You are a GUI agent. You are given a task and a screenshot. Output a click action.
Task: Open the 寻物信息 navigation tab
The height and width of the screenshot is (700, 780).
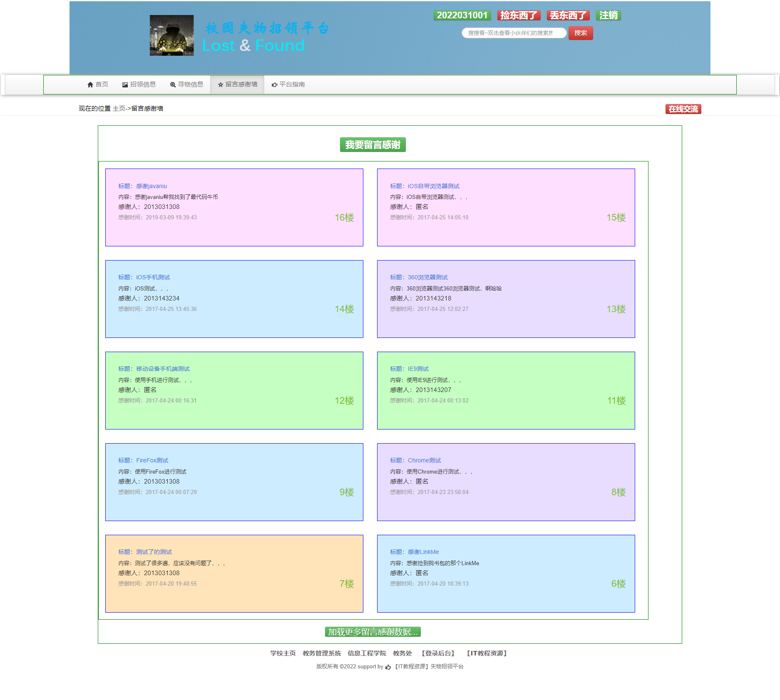186,84
